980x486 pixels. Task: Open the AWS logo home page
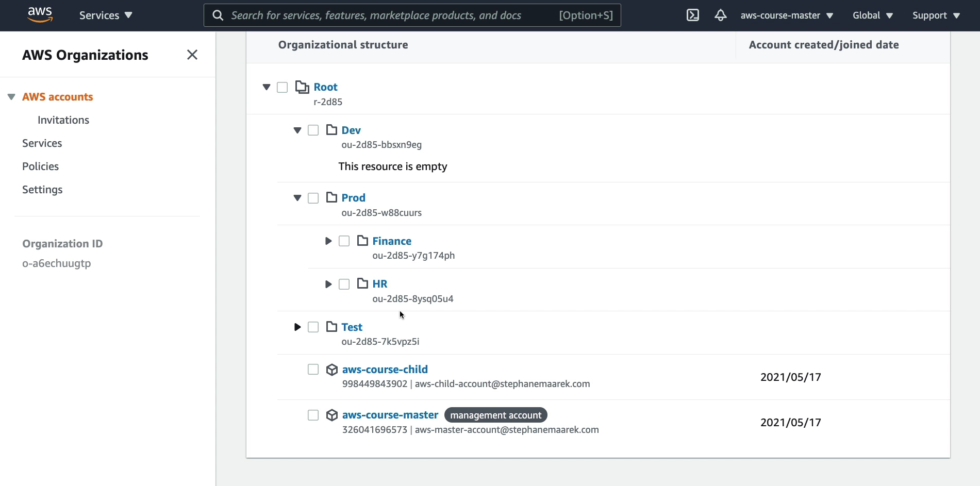point(40,15)
